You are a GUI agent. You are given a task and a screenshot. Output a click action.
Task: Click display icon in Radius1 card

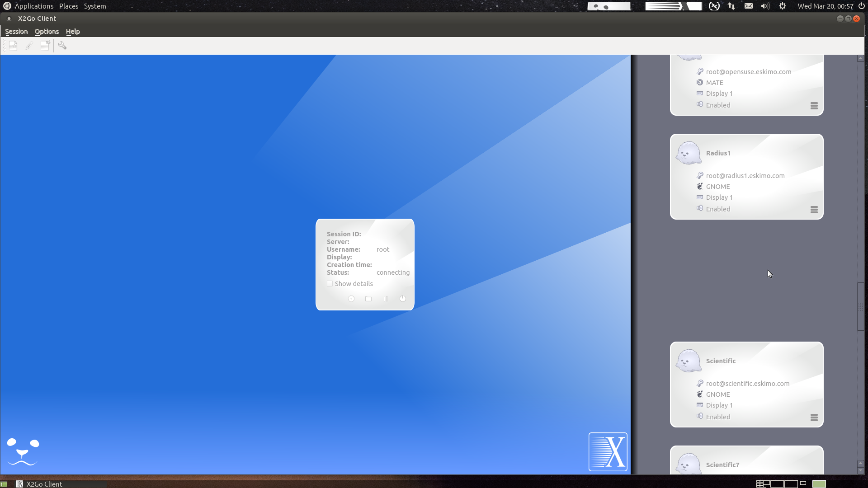(x=700, y=197)
